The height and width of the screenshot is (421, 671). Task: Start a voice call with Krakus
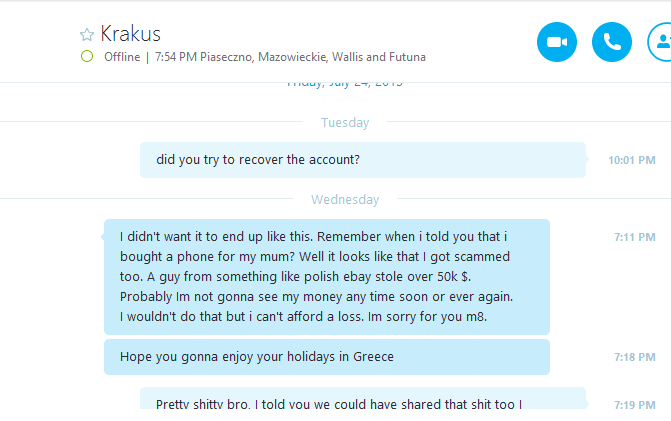click(x=612, y=42)
